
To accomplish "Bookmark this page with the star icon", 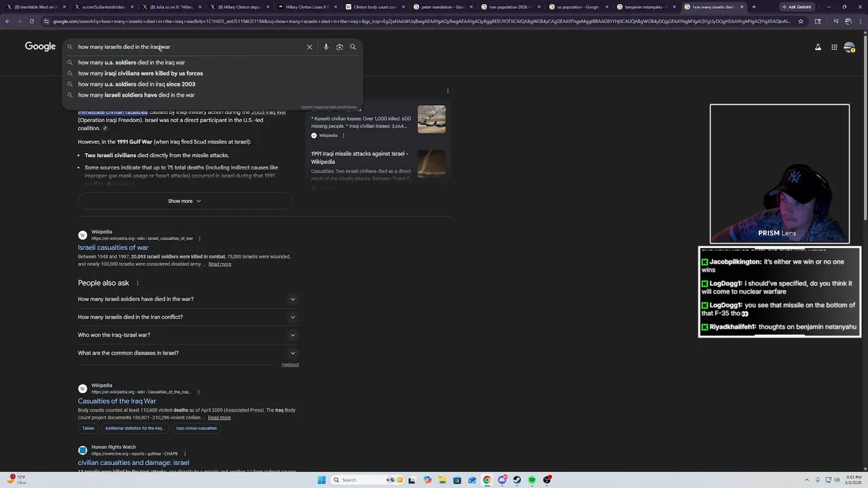I will tap(801, 21).
